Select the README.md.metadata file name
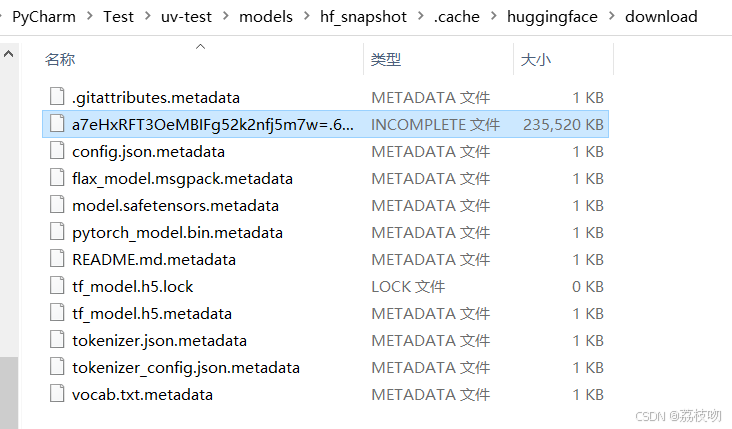 pyautogui.click(x=154, y=260)
